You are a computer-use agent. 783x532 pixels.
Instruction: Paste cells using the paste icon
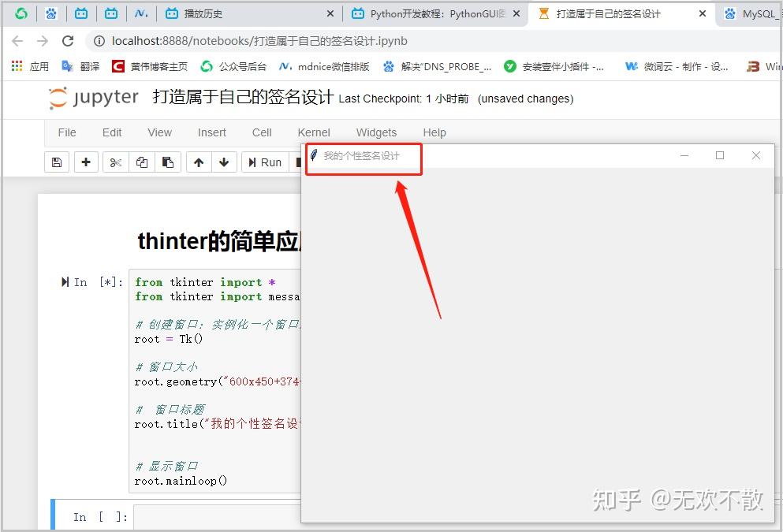point(168,162)
